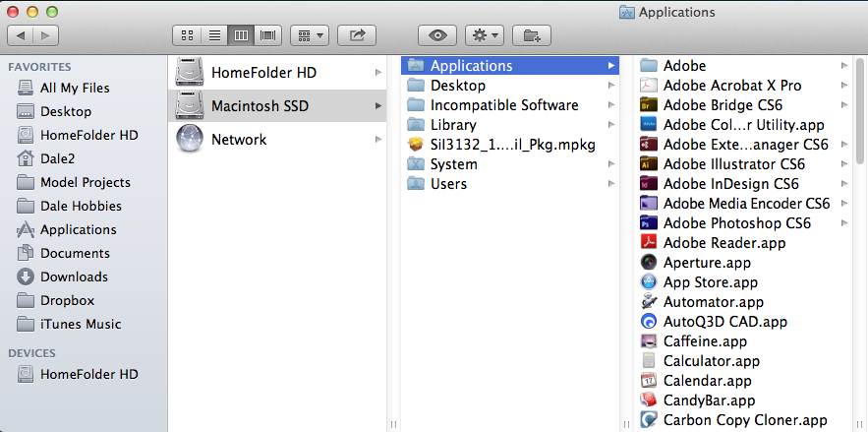Select Adobe Media Encoder CS6
The width and height of the screenshot is (868, 432).
(744, 204)
